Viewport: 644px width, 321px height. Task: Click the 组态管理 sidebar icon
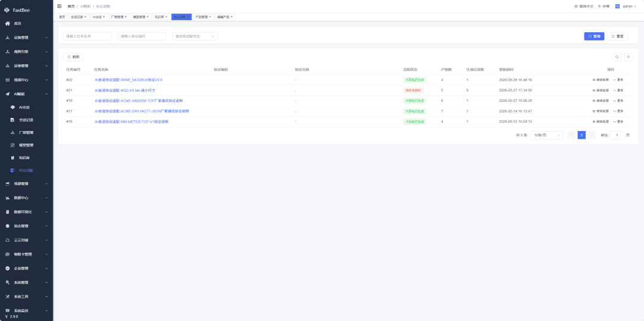click(x=7, y=226)
